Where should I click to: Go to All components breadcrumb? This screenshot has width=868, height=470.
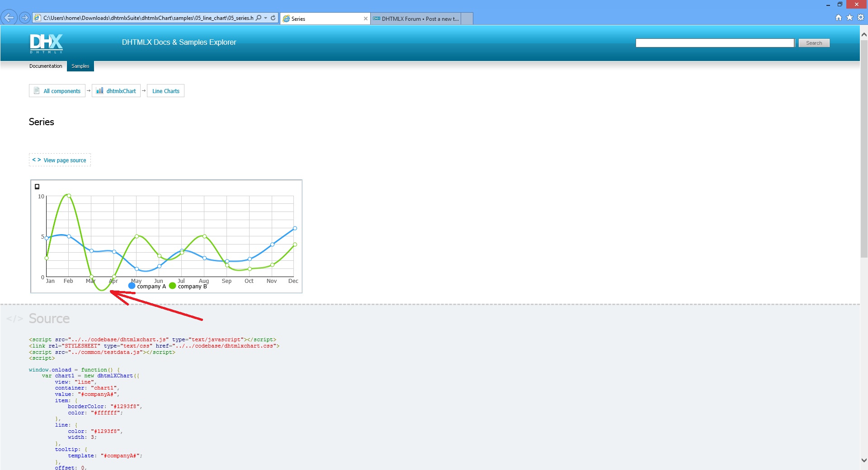coord(57,91)
